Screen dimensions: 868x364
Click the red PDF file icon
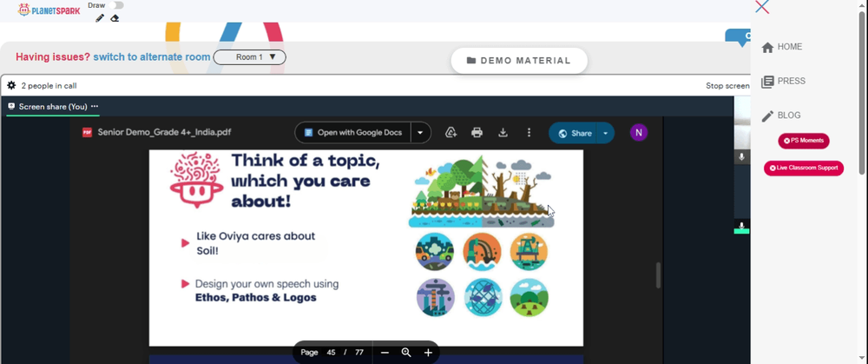coord(87,132)
